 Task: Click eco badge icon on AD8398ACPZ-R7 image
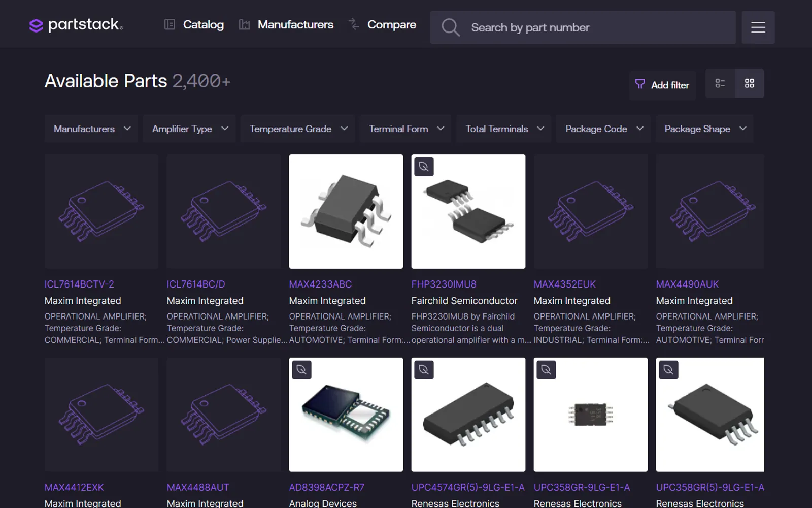(301, 370)
